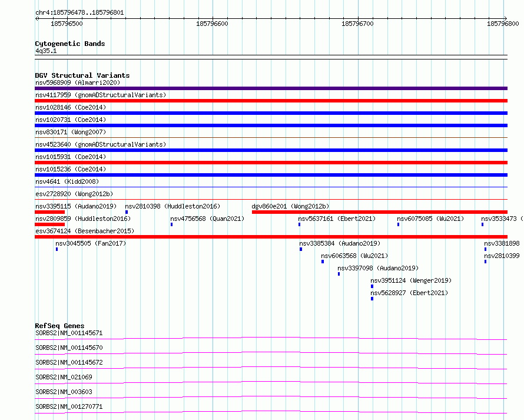
Task: Select the esv2728920 (Wong2012b) variant label
Action: point(74,194)
